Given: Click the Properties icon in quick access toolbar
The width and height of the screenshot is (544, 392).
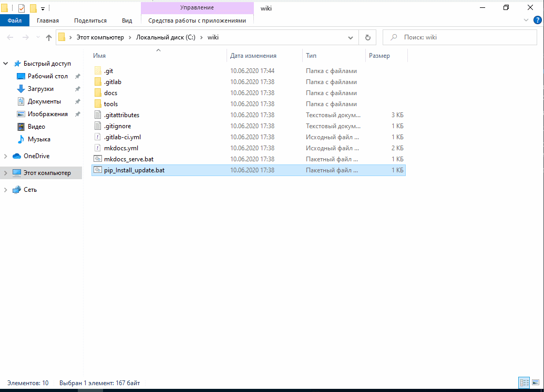Looking at the screenshot, I should point(22,8).
